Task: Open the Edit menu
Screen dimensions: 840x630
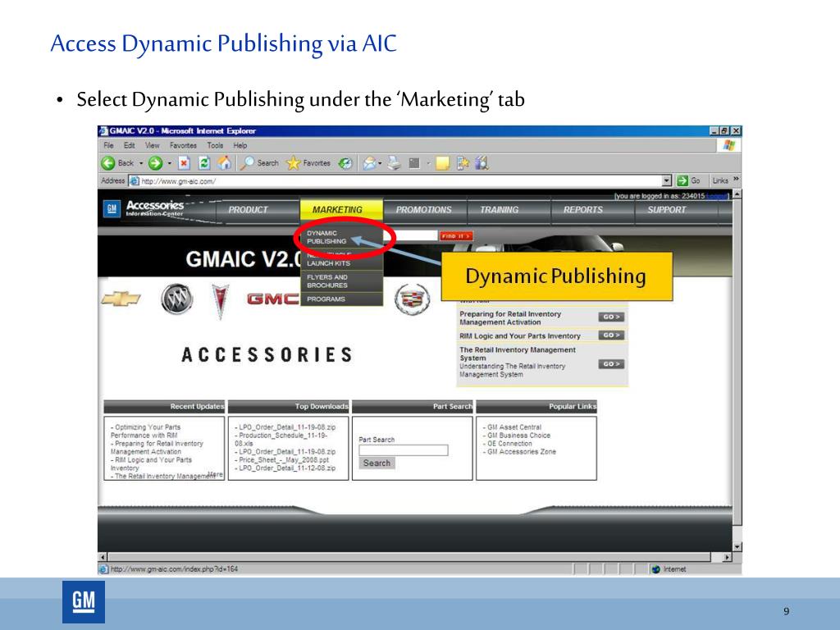Action: pos(129,145)
